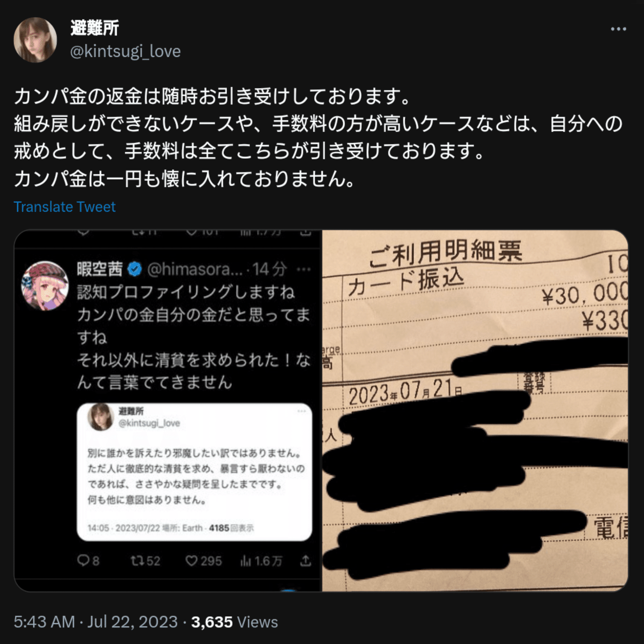Viewport: 644px width, 644px height.
Task: Click 暇空茜 avatar in embedded screenshot
Action: coord(45,285)
